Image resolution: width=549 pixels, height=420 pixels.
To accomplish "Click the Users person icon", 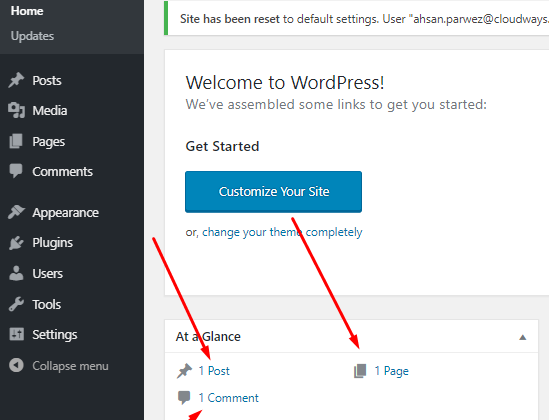I will (16, 273).
